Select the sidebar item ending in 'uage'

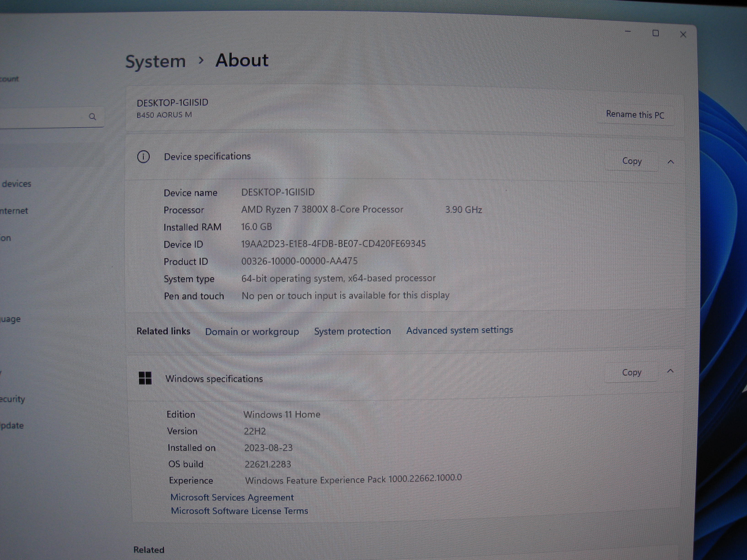[x=10, y=319]
